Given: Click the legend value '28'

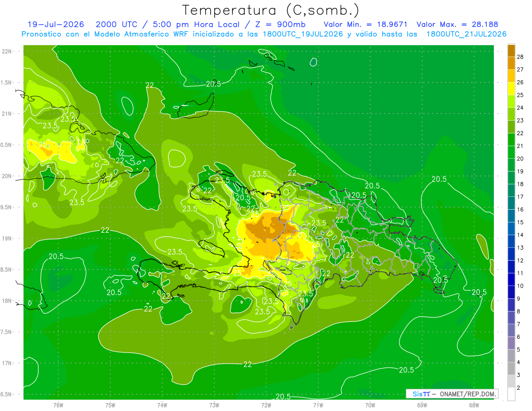Looking at the screenshot, I should (x=520, y=57).
